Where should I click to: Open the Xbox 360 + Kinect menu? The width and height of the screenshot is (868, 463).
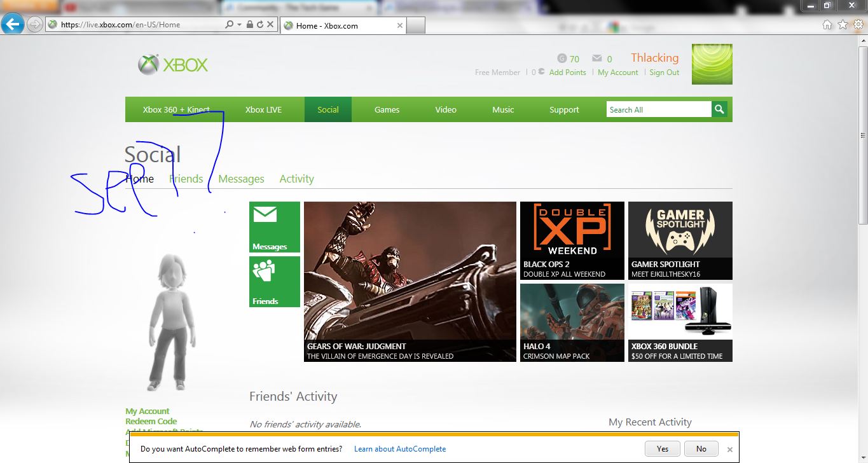(176, 109)
